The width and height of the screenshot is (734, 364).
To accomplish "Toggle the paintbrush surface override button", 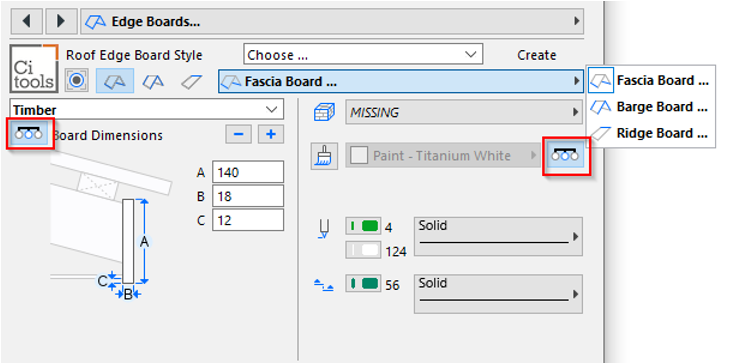I will 324,156.
